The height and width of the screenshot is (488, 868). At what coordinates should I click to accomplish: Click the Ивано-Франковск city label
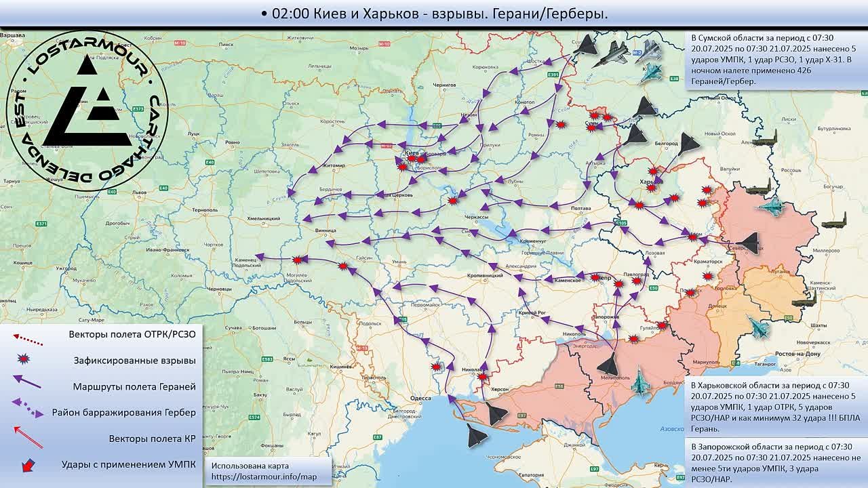[167, 250]
